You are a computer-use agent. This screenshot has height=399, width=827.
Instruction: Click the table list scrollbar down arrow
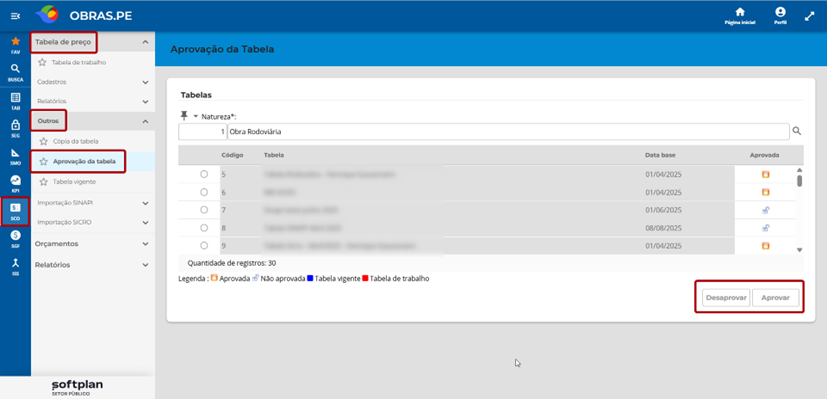799,249
